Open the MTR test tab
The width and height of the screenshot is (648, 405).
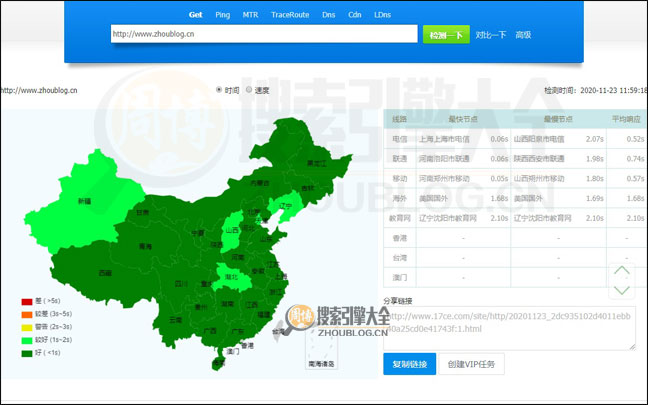click(250, 15)
